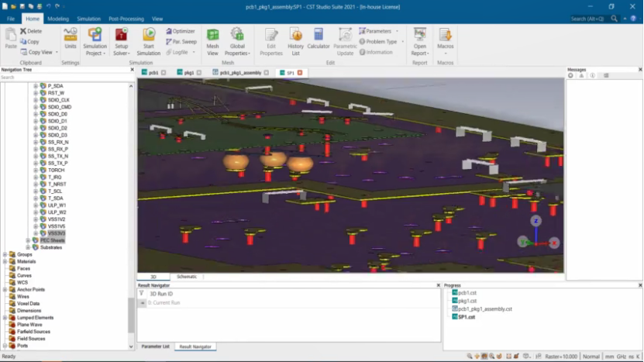Expand the TORCH tree node
The width and height of the screenshot is (644, 362).
[36, 170]
